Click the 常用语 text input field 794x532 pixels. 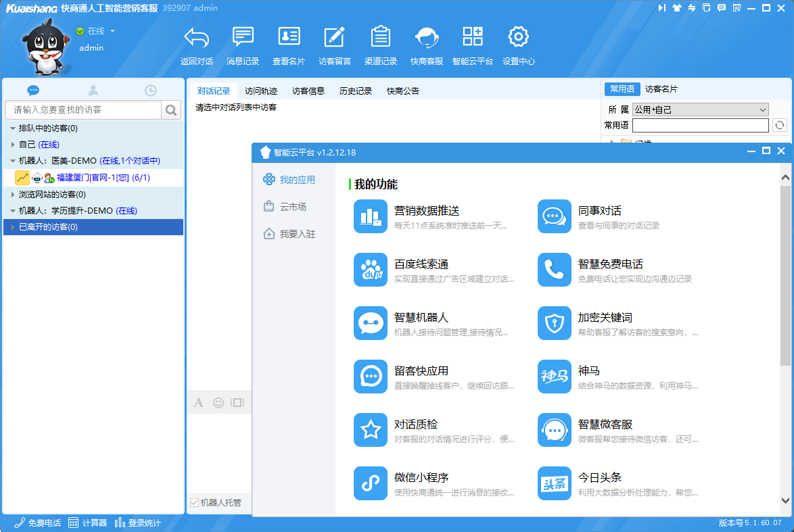(700, 125)
